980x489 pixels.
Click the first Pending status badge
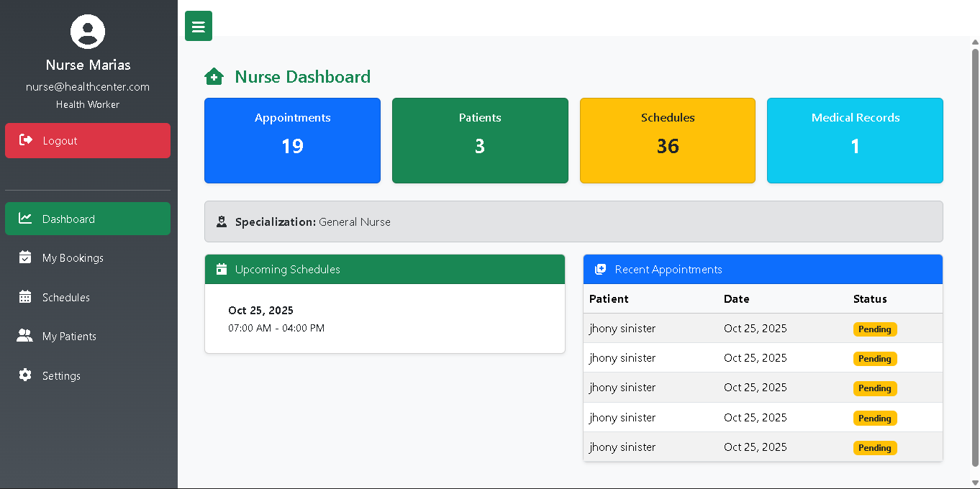[x=875, y=329]
